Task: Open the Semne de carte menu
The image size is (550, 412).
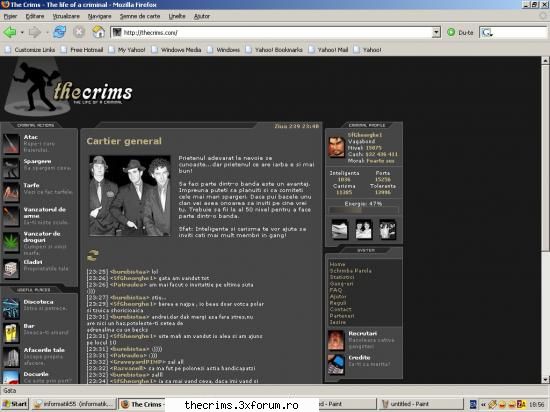Action: [x=140, y=16]
